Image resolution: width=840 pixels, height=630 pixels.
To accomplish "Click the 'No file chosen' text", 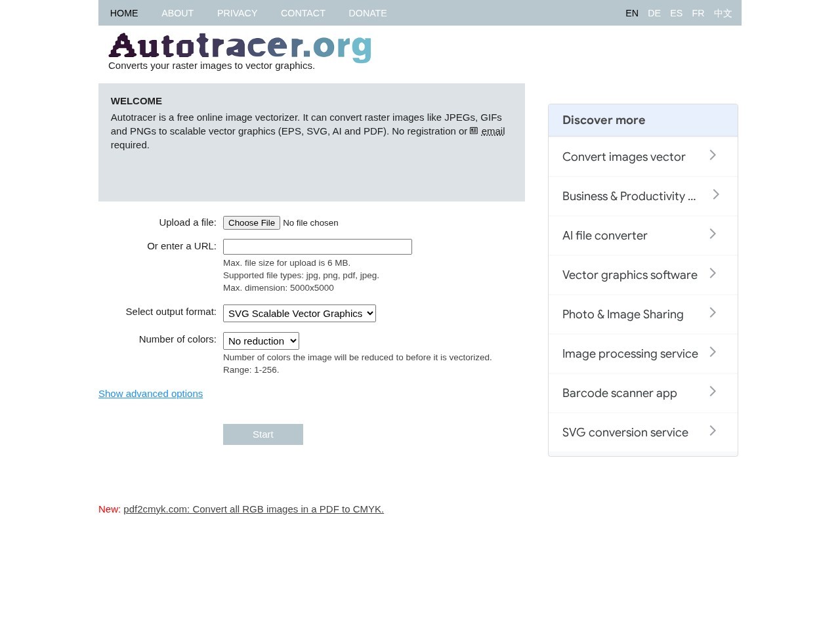I will (310, 223).
